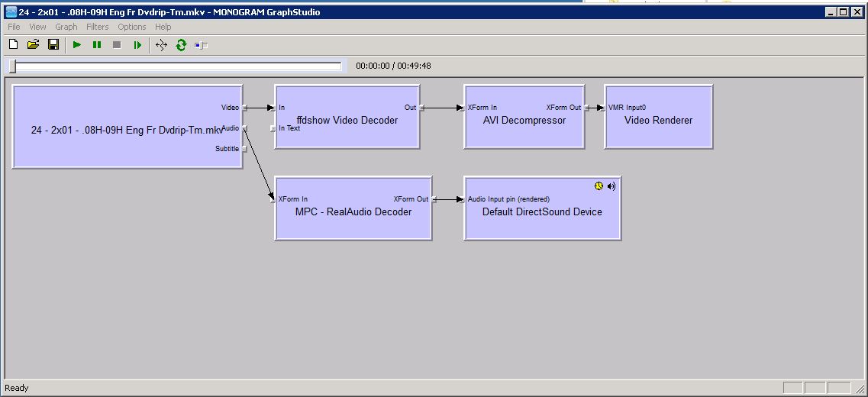
Task: Open the Graph menu
Action: (66, 27)
